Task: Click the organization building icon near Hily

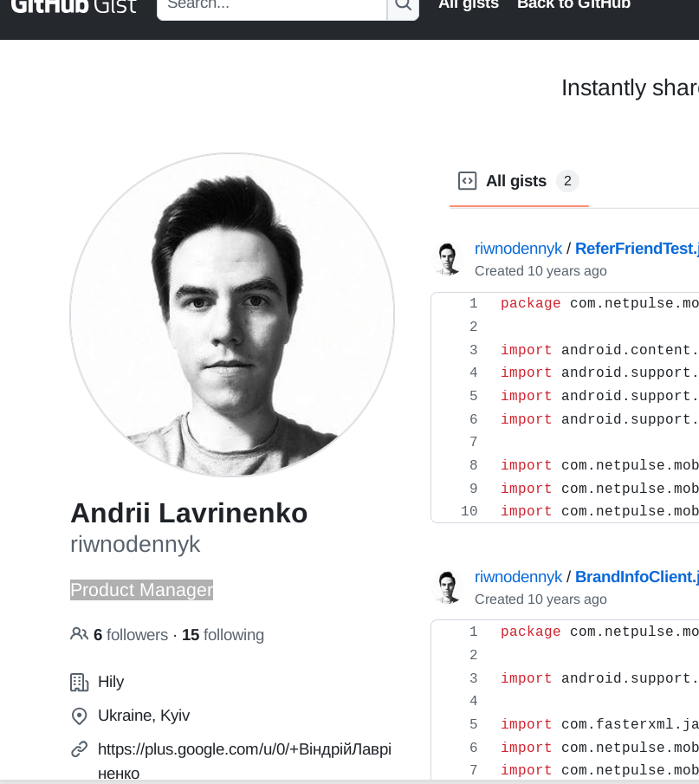Action: [x=79, y=682]
